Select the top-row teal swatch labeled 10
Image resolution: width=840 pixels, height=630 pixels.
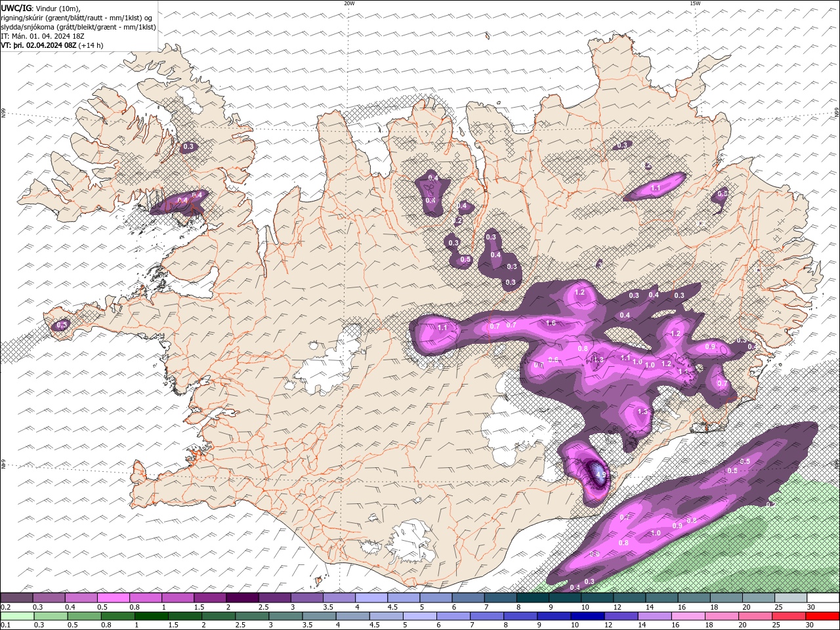pyautogui.click(x=597, y=598)
